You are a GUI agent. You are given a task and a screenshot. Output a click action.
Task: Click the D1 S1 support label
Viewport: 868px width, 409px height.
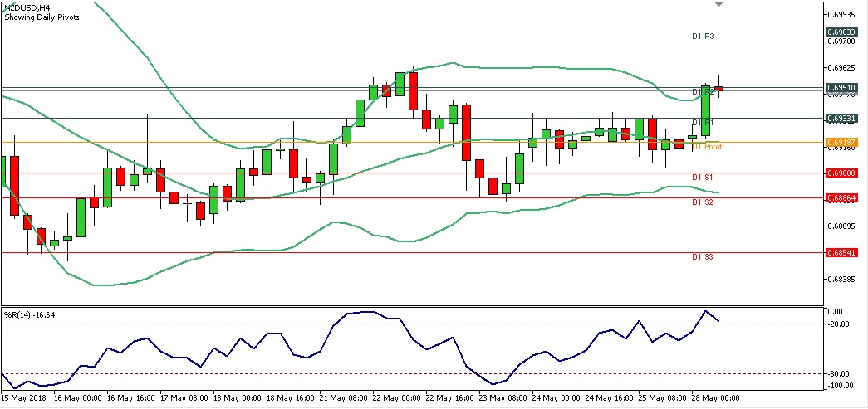click(x=703, y=178)
